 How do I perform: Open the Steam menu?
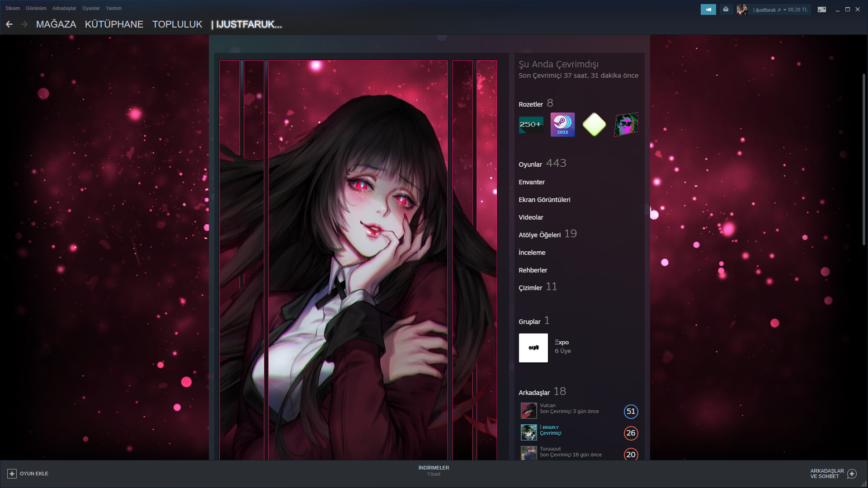pos(13,8)
